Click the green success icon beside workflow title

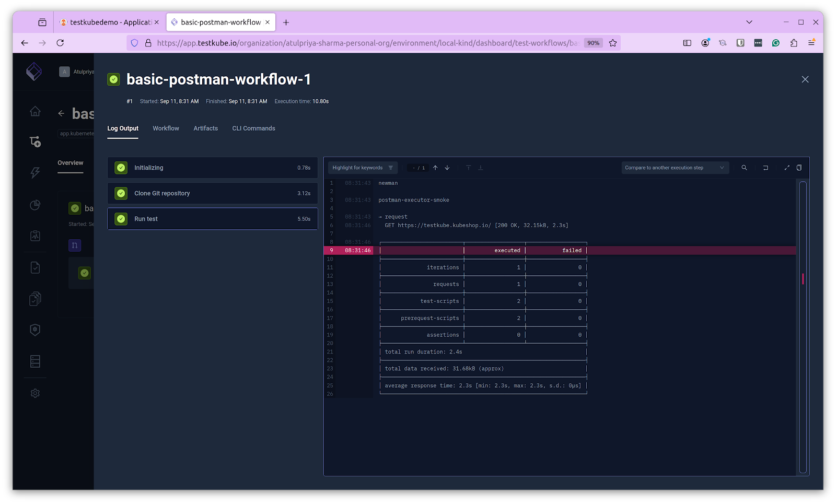(113, 79)
